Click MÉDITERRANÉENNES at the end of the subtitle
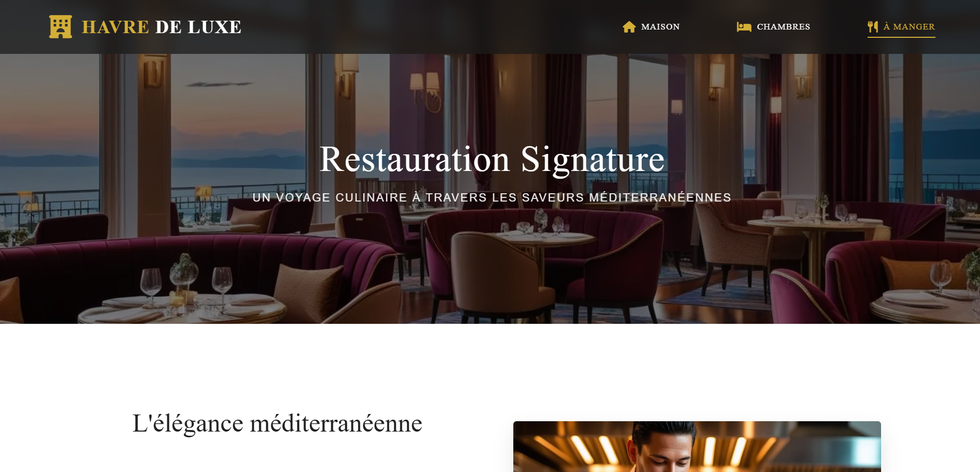The width and height of the screenshot is (980, 472). [660, 197]
